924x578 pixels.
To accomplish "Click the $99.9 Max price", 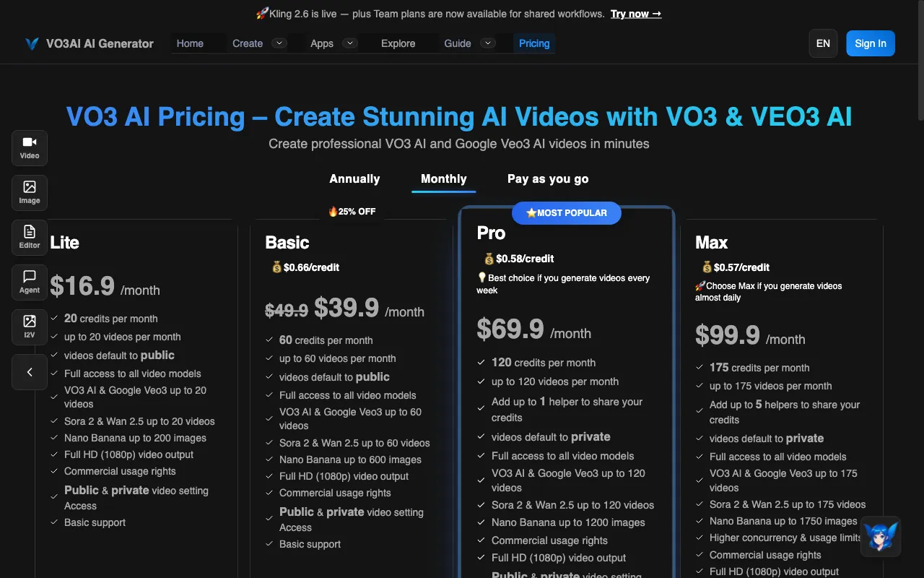I will coord(728,335).
